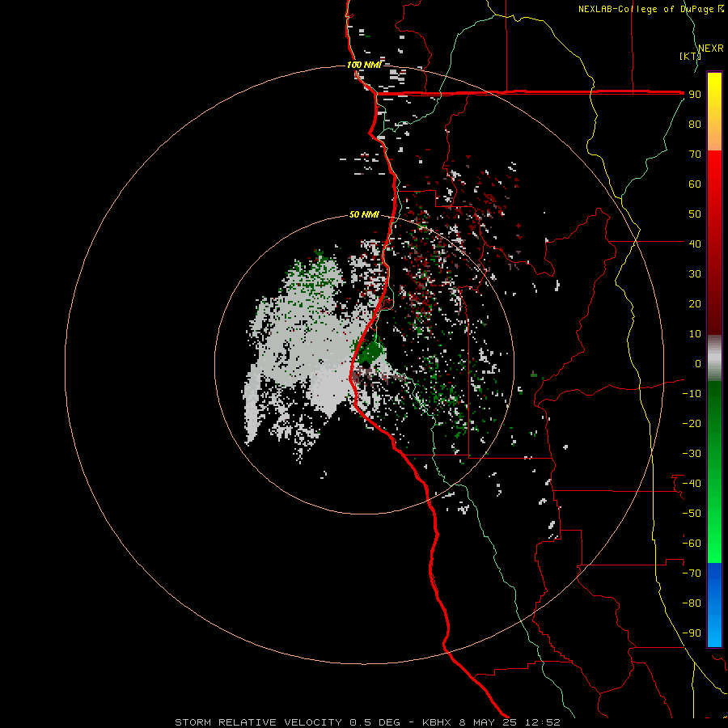Click the grey zero-velocity segment of the color bar
Screen dimensions: 728x728
coord(714,358)
